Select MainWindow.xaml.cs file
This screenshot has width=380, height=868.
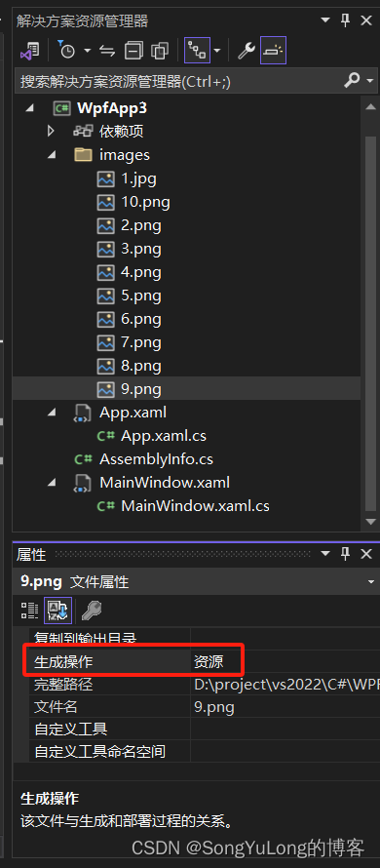coord(195,506)
